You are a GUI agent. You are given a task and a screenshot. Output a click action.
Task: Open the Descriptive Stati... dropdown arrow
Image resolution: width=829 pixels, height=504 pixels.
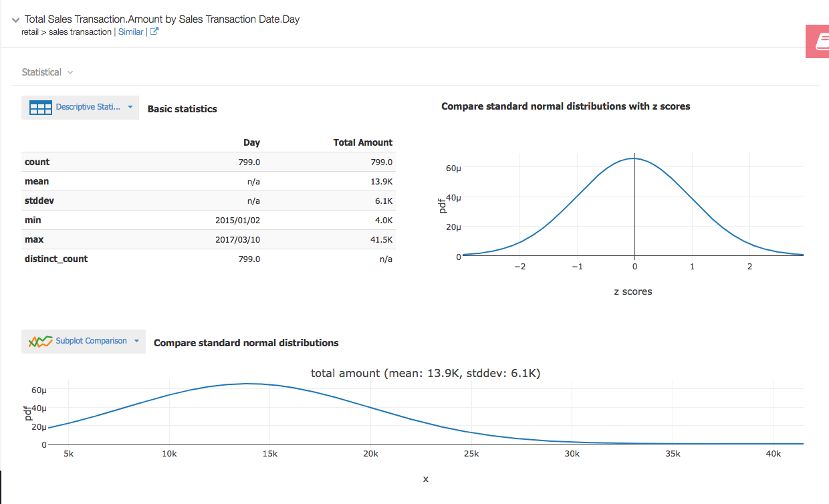(x=130, y=107)
